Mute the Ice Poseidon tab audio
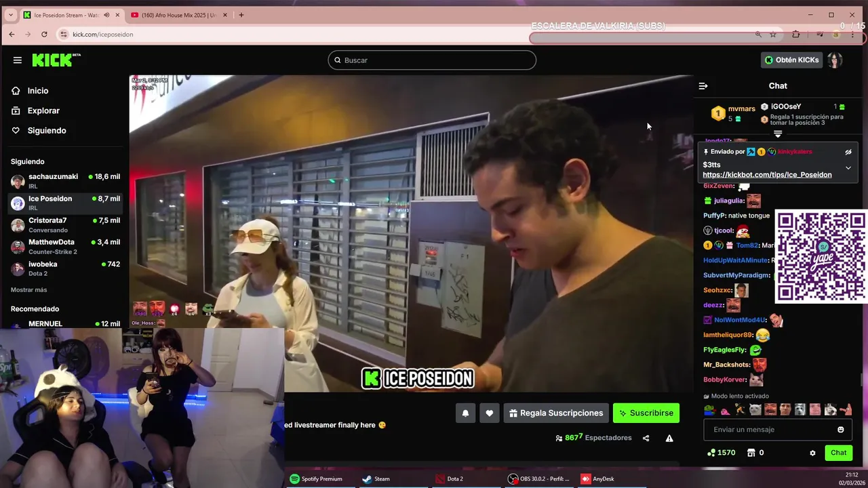Viewport: 868px width, 488px height. click(x=106, y=15)
